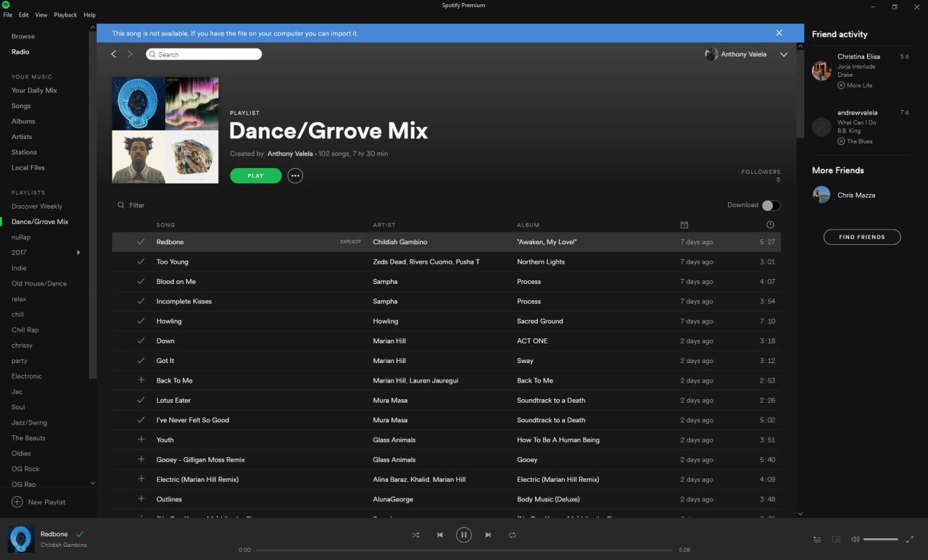Skip to the next track
This screenshot has width=928, height=560.
click(x=488, y=535)
